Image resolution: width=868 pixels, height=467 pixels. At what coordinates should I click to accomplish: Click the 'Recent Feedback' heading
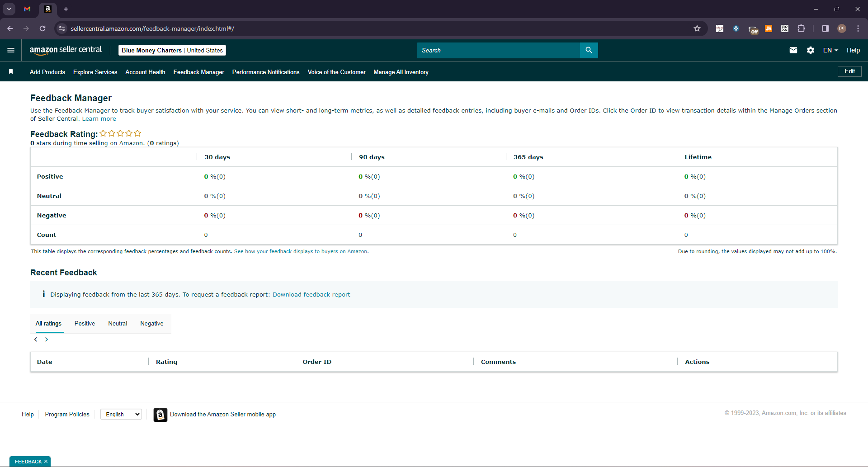[x=64, y=273]
